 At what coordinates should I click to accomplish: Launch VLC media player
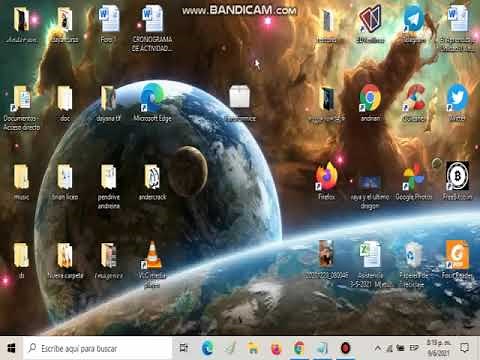click(152, 256)
